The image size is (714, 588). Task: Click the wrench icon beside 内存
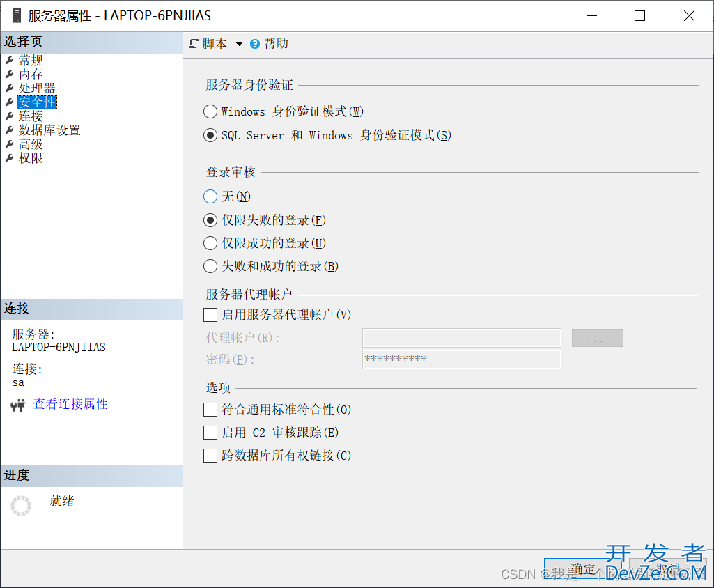pos(10,75)
